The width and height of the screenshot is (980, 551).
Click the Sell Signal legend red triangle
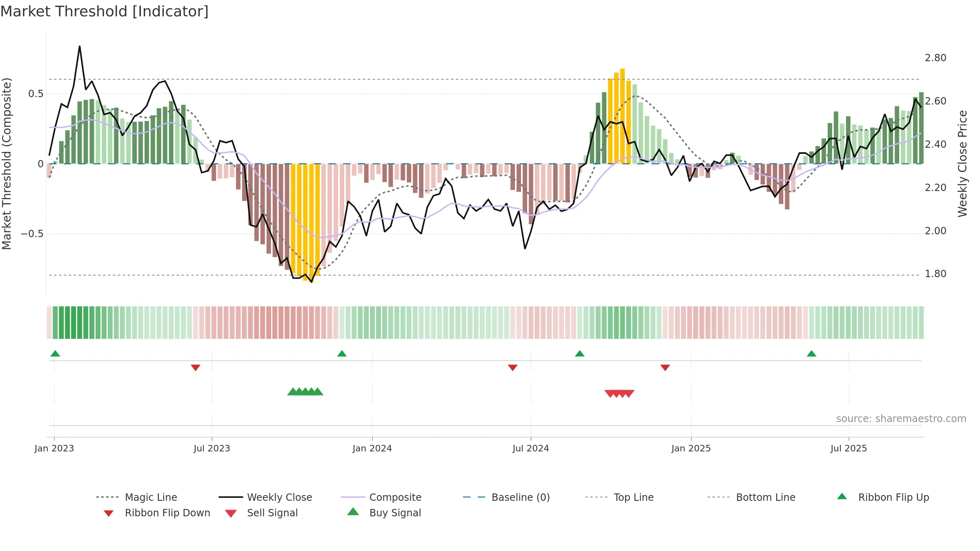(x=231, y=513)
